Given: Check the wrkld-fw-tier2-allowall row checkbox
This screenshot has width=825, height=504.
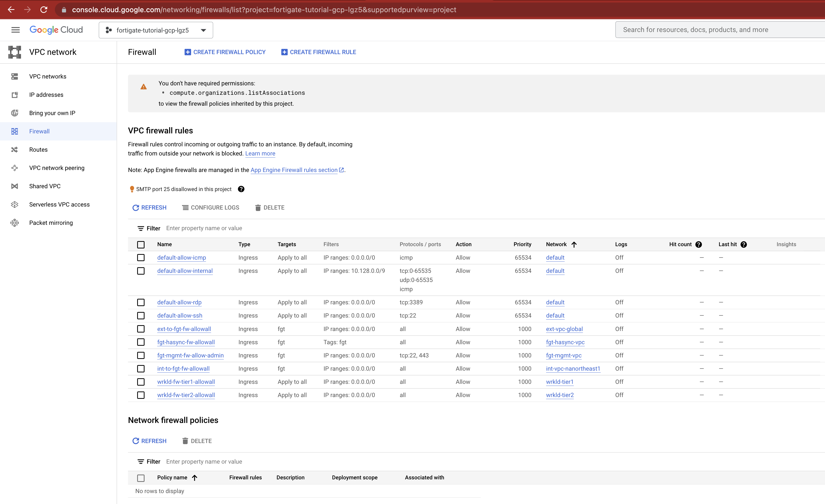Looking at the screenshot, I should coord(141,395).
